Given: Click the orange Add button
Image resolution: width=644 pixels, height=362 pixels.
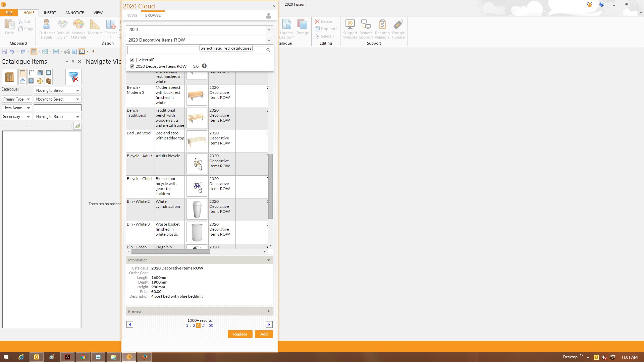Looking at the screenshot, I should pos(264,334).
